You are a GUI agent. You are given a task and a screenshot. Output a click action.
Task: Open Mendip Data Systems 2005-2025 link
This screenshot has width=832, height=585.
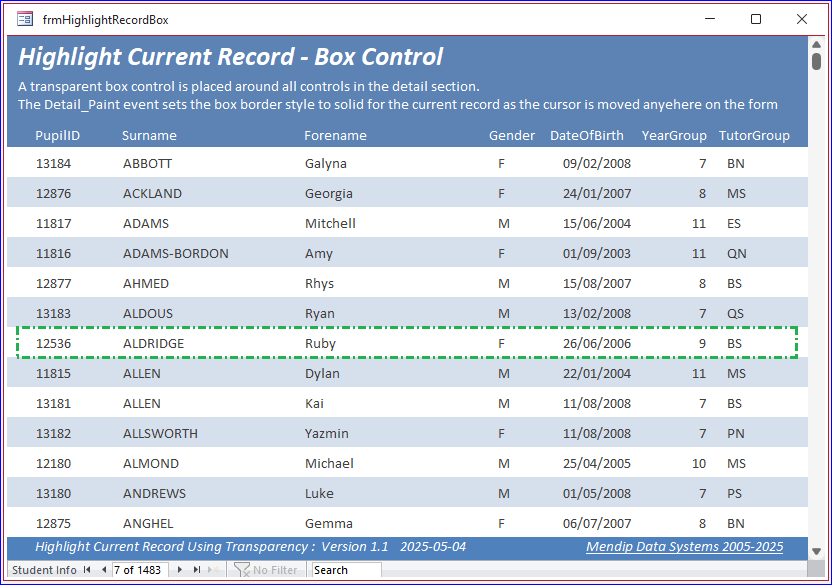pyautogui.click(x=684, y=546)
